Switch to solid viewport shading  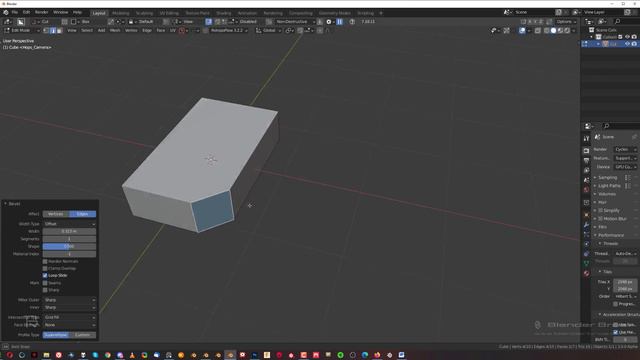click(x=553, y=31)
